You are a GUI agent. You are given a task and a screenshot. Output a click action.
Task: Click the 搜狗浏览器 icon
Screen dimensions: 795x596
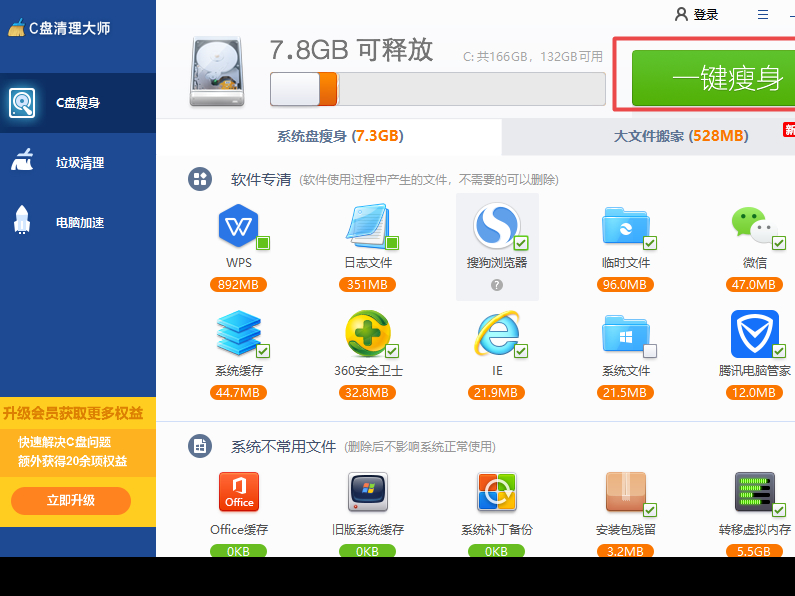496,225
